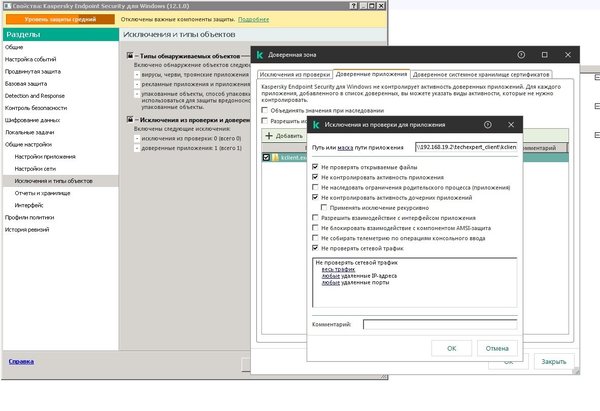This screenshot has height=411, width=600.
Task: Click lock icon beside Исключения из проверки и доверенные
Action: [130, 120]
